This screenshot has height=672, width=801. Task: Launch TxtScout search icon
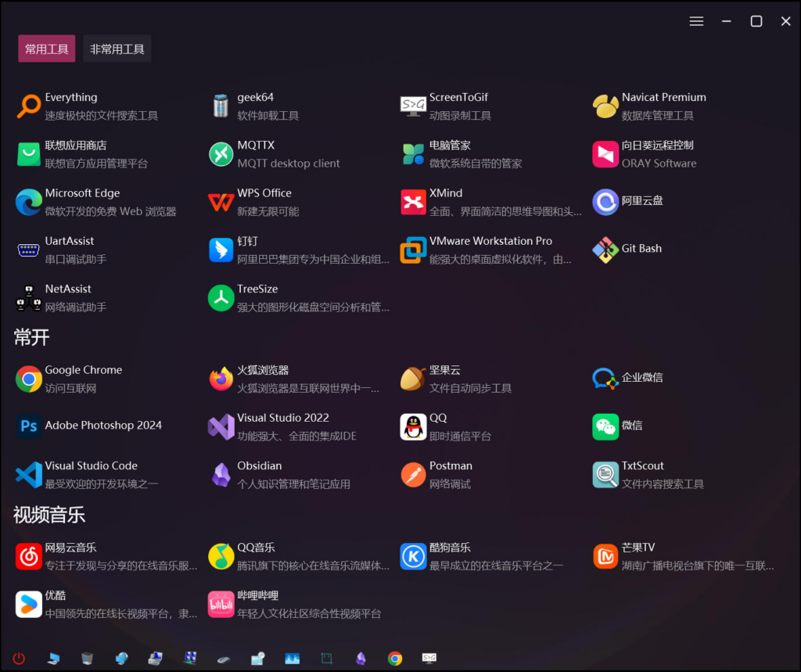click(x=605, y=475)
